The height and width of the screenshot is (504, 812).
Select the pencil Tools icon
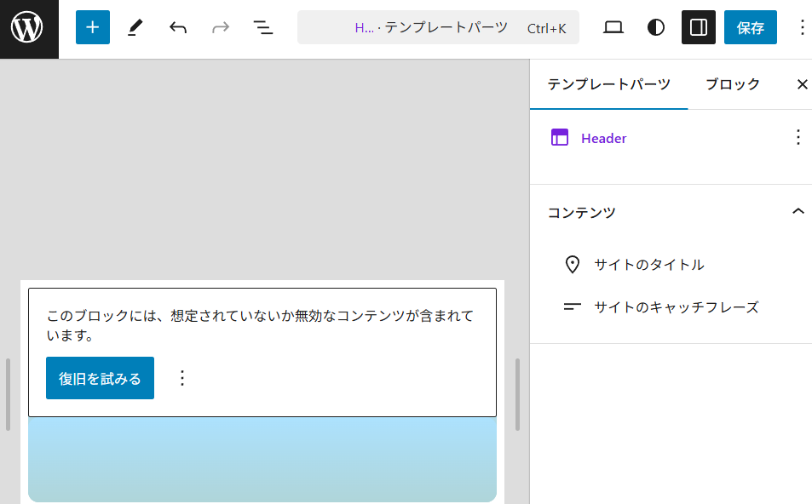tap(135, 28)
